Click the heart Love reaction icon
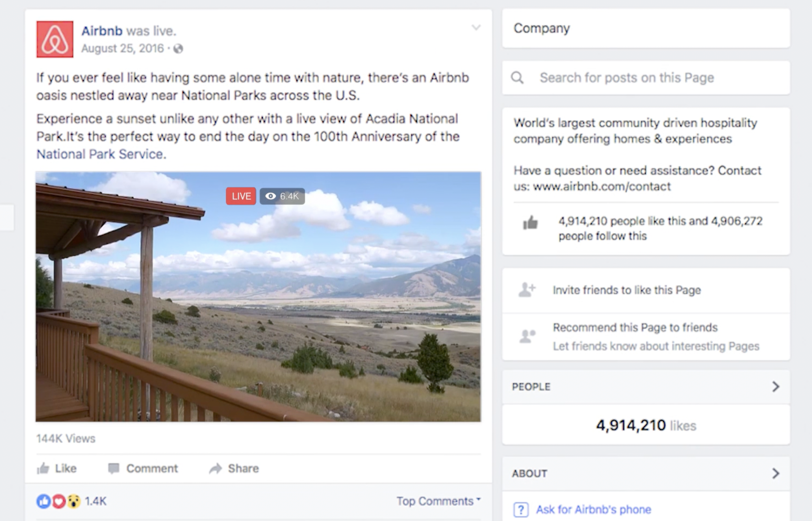This screenshot has height=521, width=812. click(59, 501)
